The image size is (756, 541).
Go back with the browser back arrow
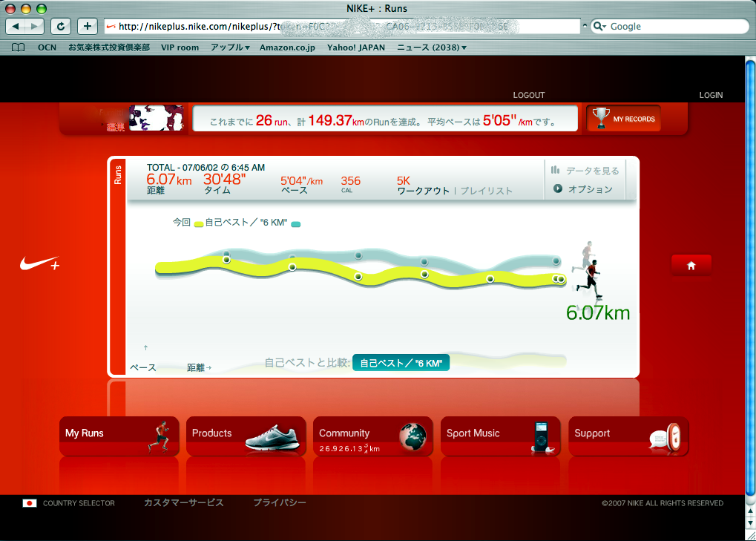point(16,26)
